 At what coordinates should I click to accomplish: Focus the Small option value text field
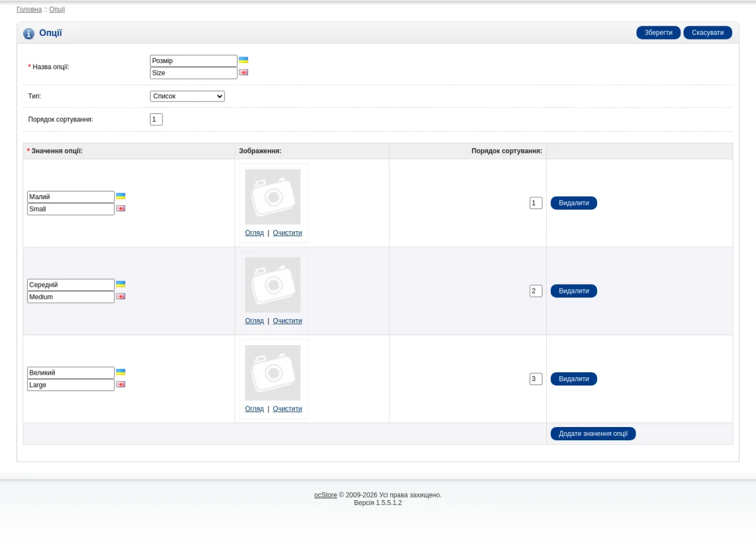[71, 209]
